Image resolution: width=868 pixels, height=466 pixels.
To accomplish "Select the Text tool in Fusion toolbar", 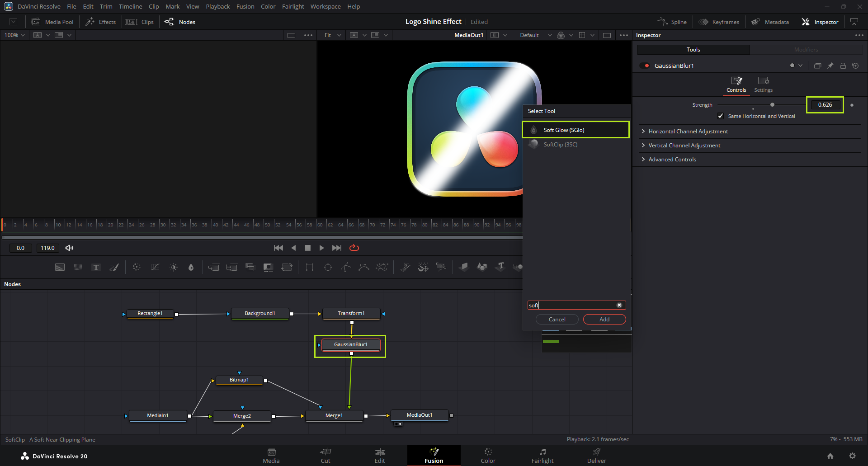I will [96, 267].
